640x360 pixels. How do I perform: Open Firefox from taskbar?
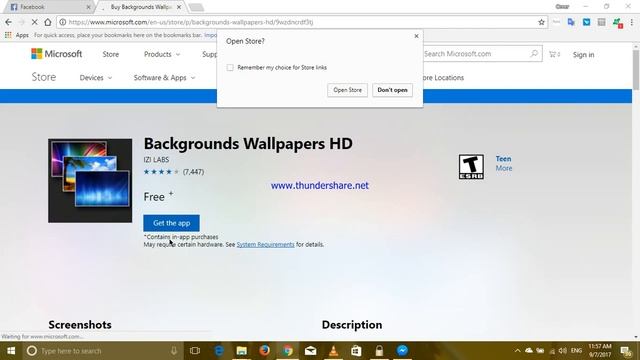(x=264, y=351)
